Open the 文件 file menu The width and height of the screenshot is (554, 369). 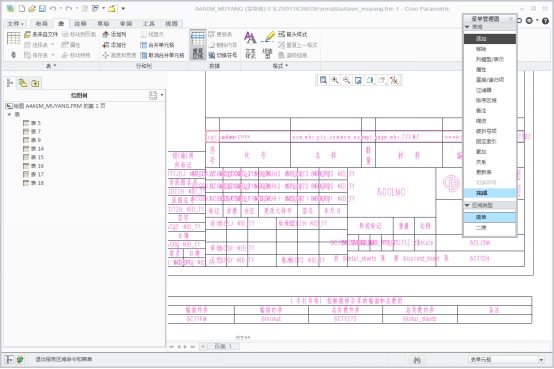[x=16, y=24]
